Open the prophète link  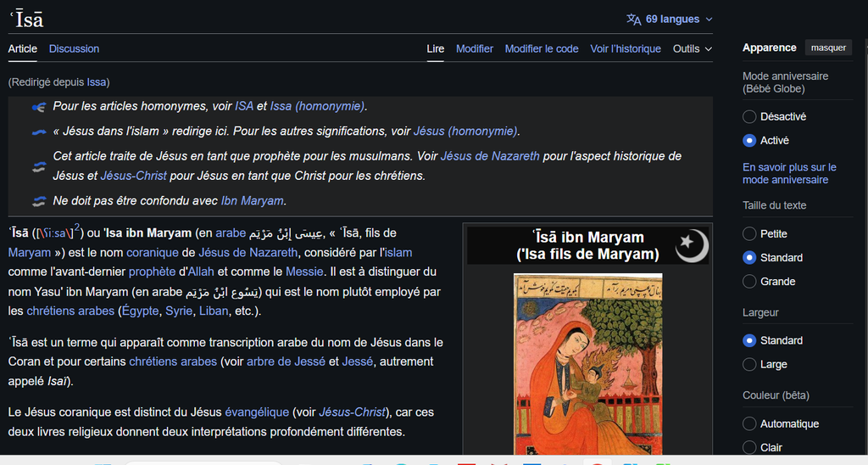153,272
